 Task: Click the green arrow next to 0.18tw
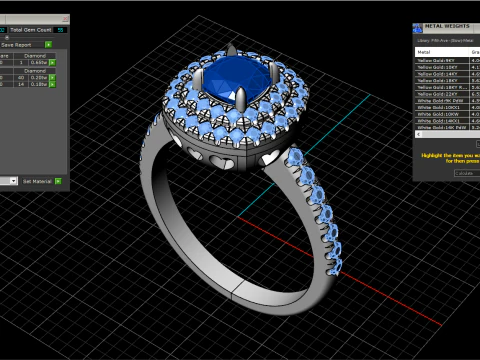[x=52, y=84]
